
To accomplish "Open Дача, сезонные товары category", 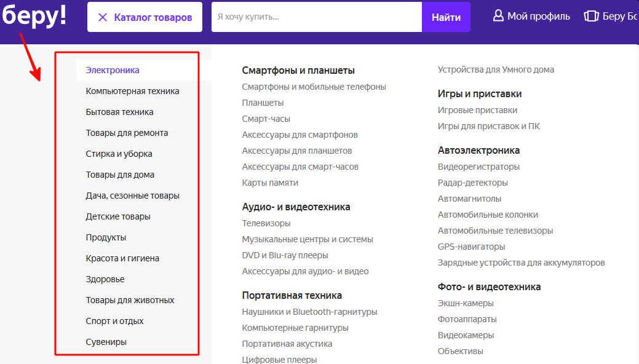I will (x=132, y=196).
